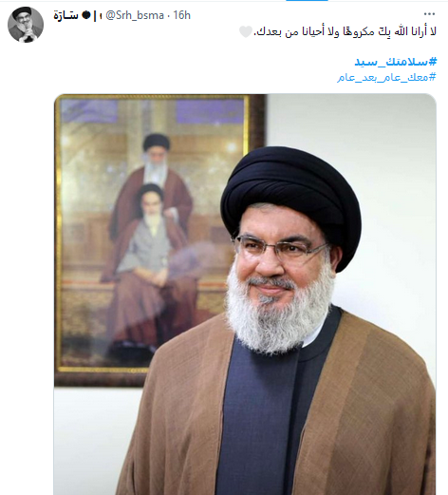Open the #معك_عام_بعد_عام hashtag
Image resolution: width=448 pixels, height=495 pixels.
coord(386,77)
